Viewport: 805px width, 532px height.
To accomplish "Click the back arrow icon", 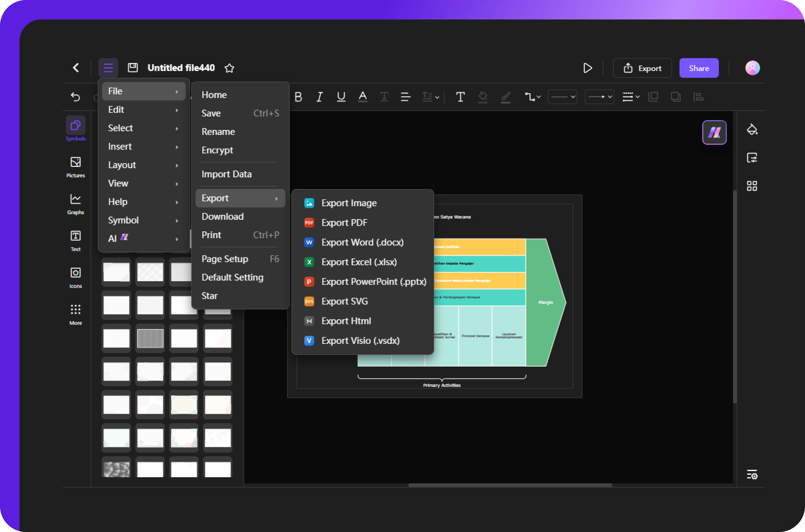I will pos(76,68).
